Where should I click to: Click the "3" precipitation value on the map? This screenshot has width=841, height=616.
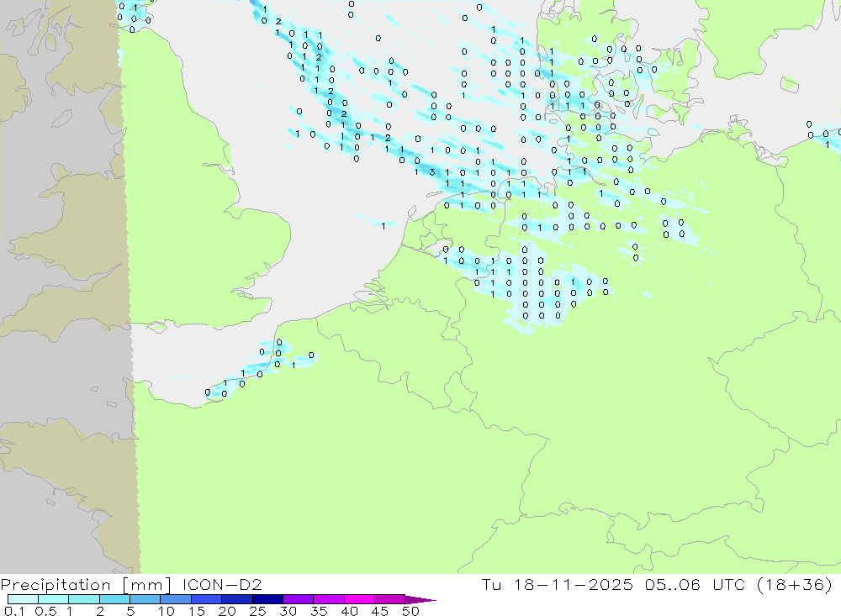tap(432, 172)
